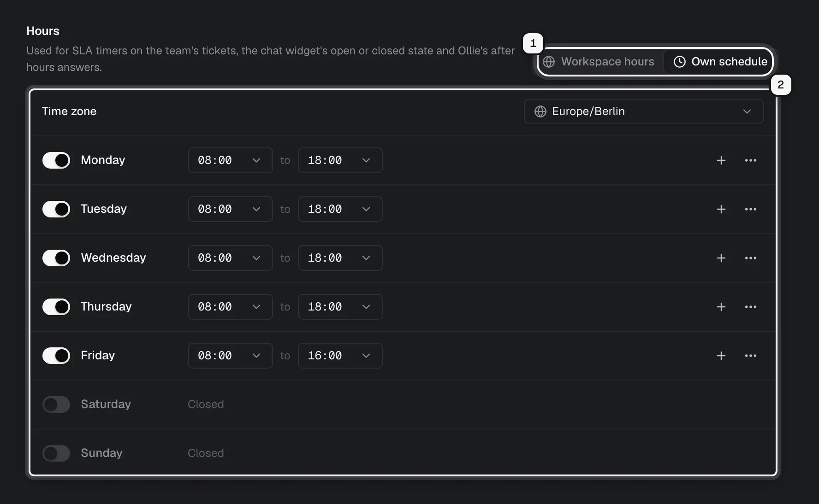
Task: Turn off the Wednesday toggle
Action: pyautogui.click(x=56, y=258)
